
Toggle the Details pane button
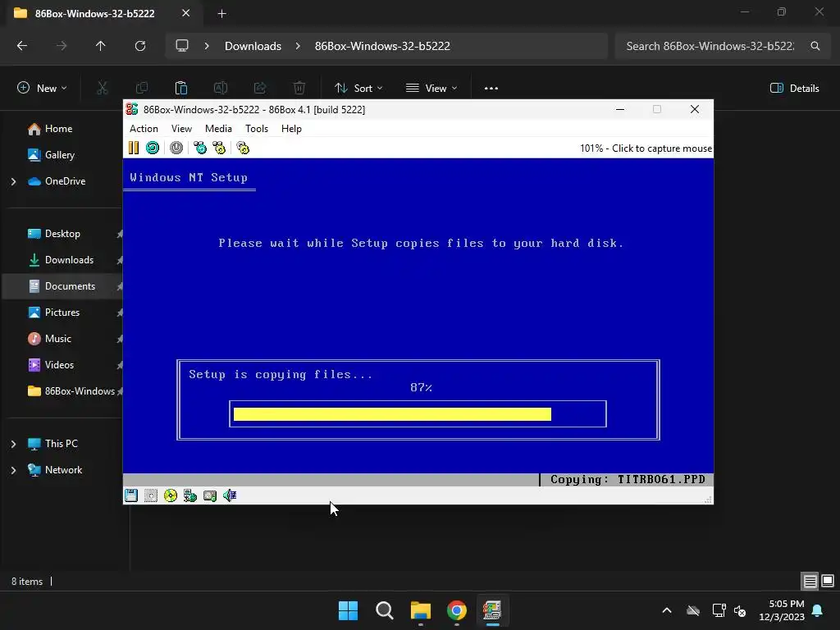coord(794,88)
